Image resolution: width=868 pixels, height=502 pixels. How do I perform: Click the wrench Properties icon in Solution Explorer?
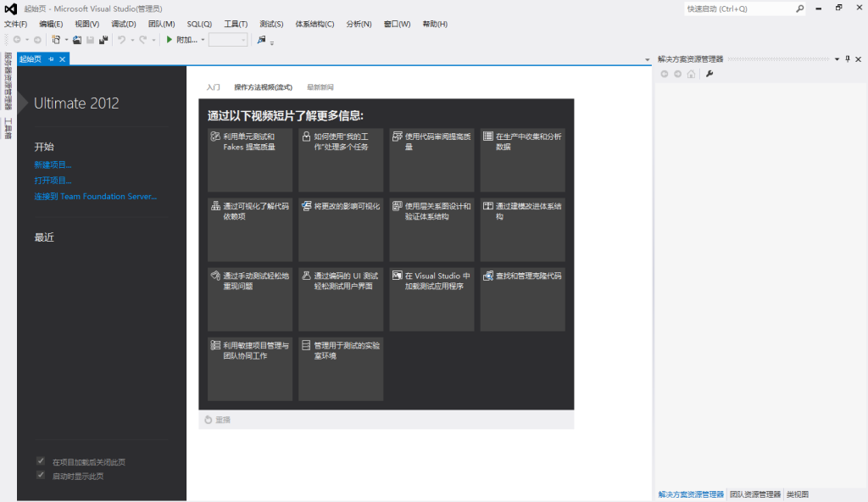[709, 74]
